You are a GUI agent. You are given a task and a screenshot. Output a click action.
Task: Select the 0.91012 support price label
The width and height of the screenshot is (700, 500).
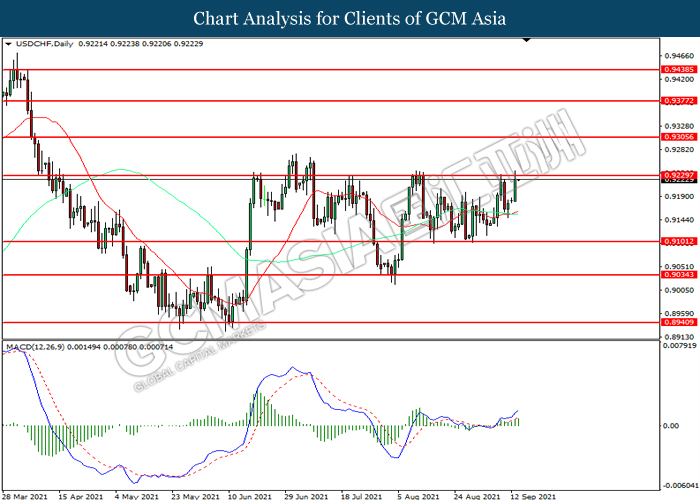coord(679,242)
